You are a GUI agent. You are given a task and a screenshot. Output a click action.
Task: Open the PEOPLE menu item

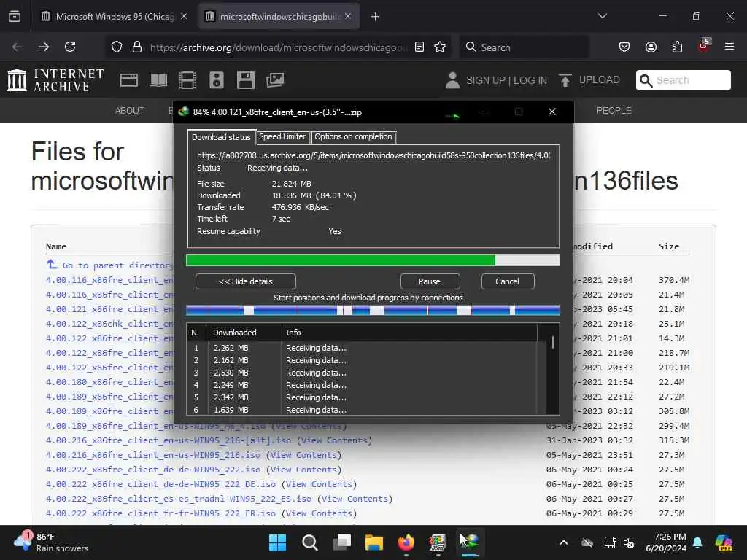tap(614, 111)
